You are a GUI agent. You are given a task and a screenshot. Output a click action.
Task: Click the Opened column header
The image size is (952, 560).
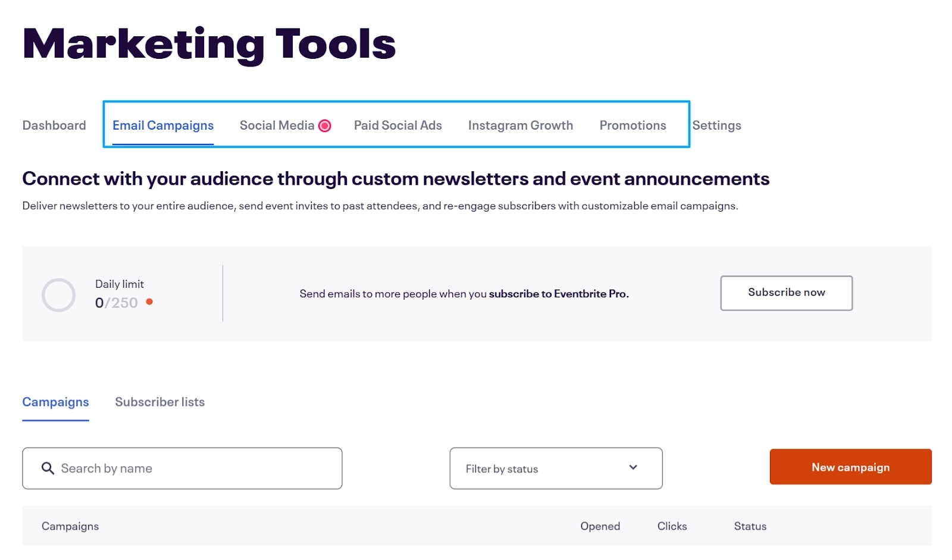[600, 526]
